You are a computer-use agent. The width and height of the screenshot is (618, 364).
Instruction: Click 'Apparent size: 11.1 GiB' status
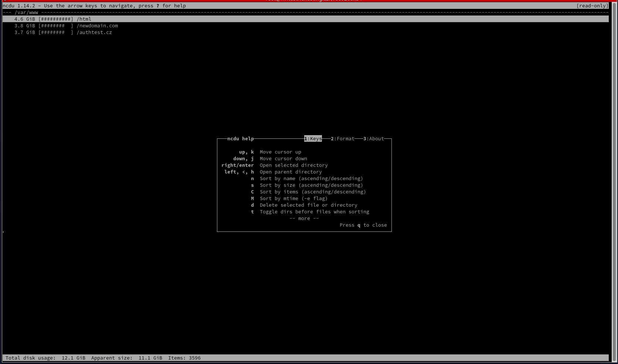tap(127, 358)
